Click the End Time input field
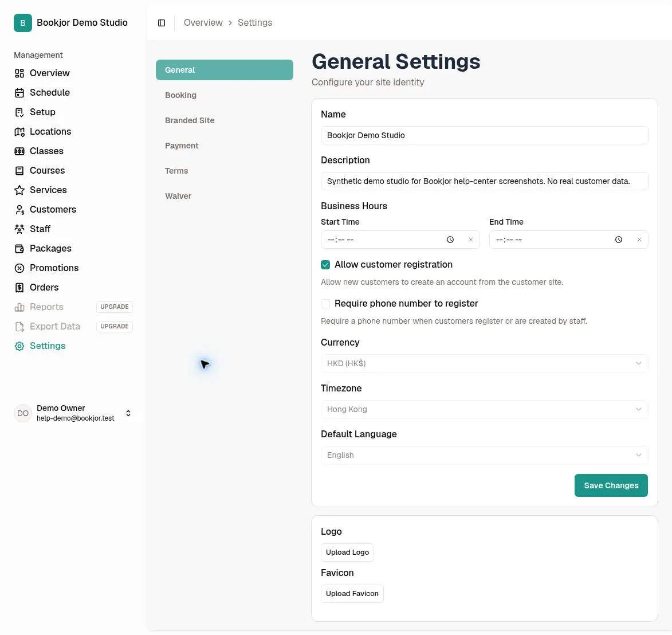The width and height of the screenshot is (672, 635). pos(569,240)
